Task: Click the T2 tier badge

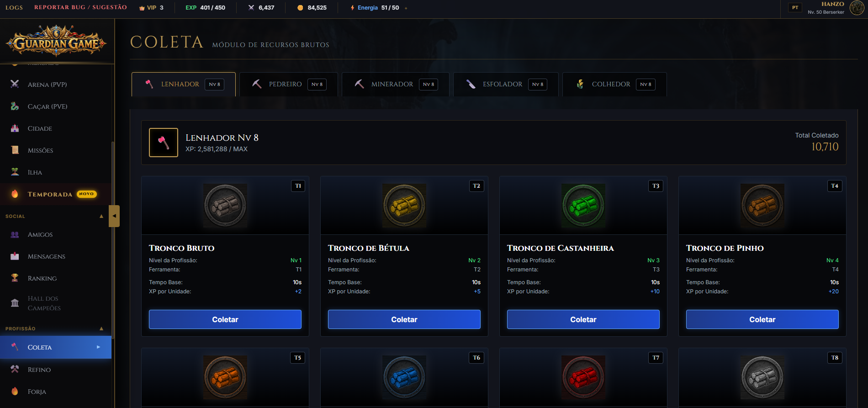Action: pos(476,186)
